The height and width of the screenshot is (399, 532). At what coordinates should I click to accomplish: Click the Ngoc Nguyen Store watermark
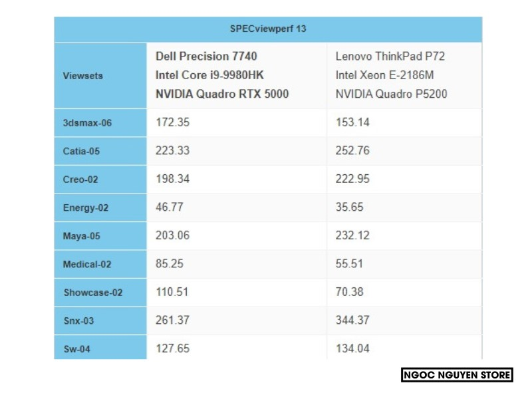(x=458, y=376)
